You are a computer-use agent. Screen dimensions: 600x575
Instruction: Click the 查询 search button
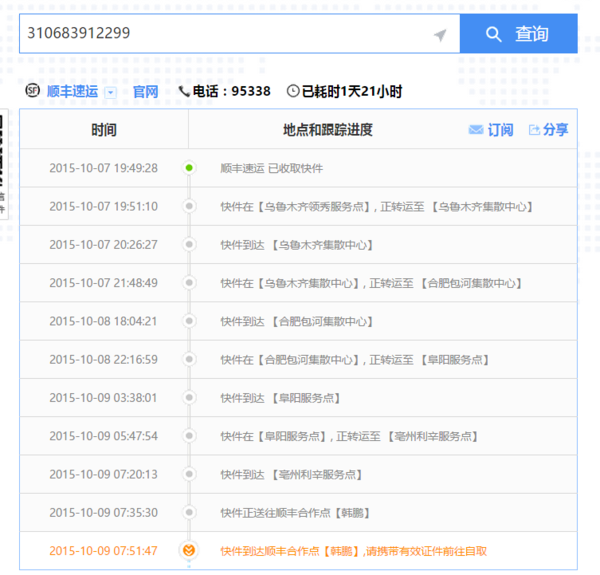[518, 34]
